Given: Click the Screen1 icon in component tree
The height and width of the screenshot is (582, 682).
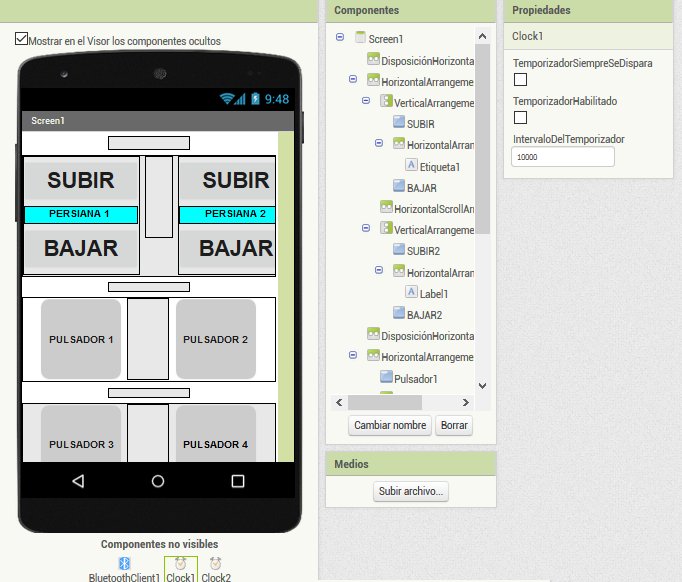Looking at the screenshot, I should (361, 38).
